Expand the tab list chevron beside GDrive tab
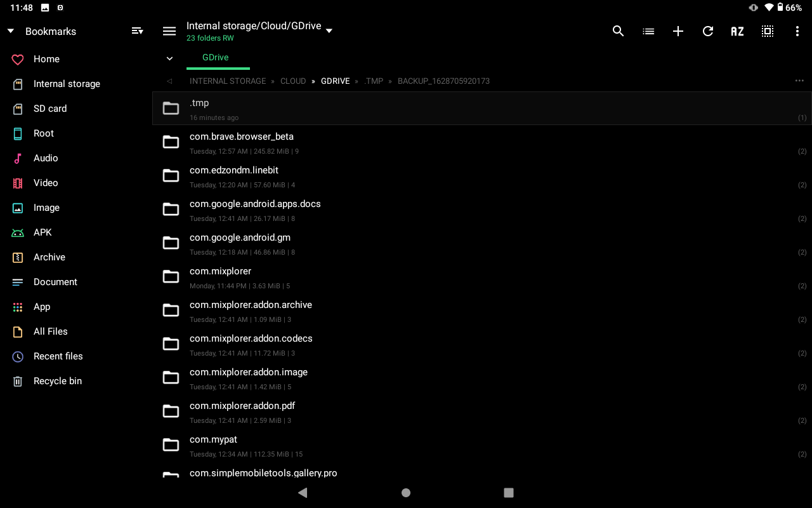The height and width of the screenshot is (508, 812). 169,58
